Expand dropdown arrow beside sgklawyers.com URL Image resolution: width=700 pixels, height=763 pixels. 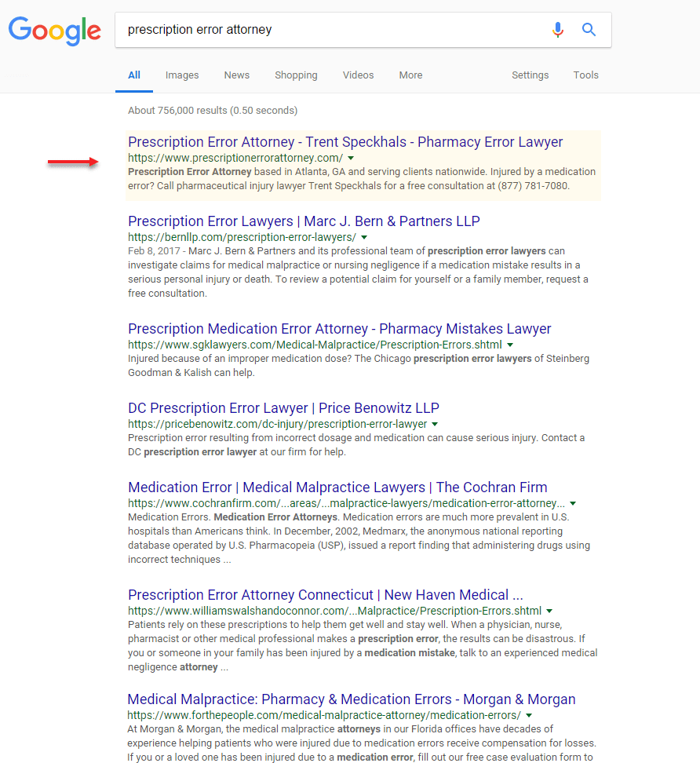click(x=510, y=345)
